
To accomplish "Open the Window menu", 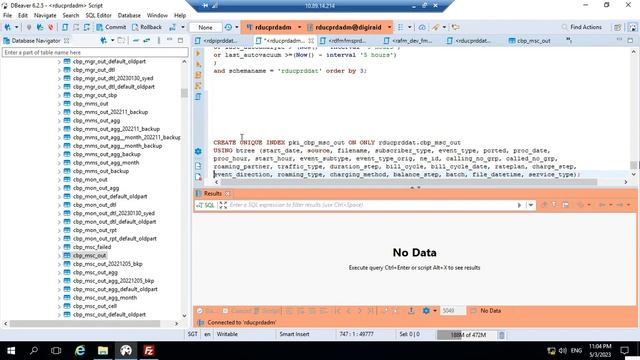I will [157, 15].
